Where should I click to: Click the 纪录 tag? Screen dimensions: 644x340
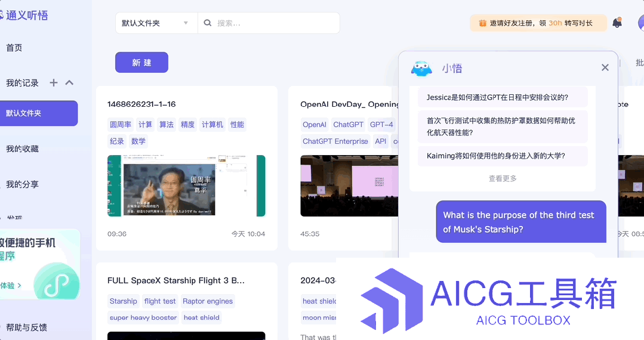click(116, 141)
